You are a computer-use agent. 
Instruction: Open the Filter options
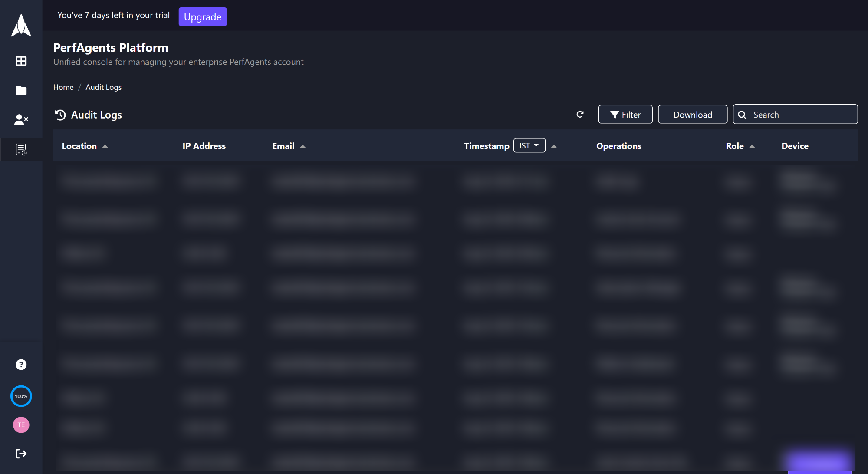(625, 115)
